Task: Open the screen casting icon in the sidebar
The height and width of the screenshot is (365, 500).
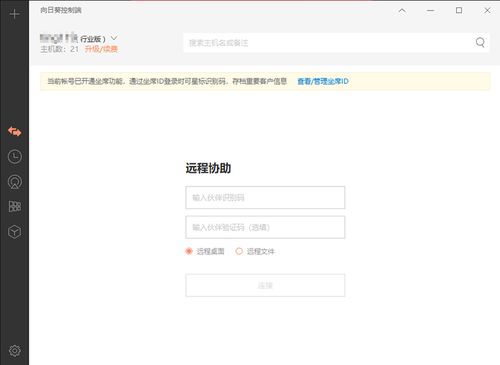Action: (x=15, y=182)
